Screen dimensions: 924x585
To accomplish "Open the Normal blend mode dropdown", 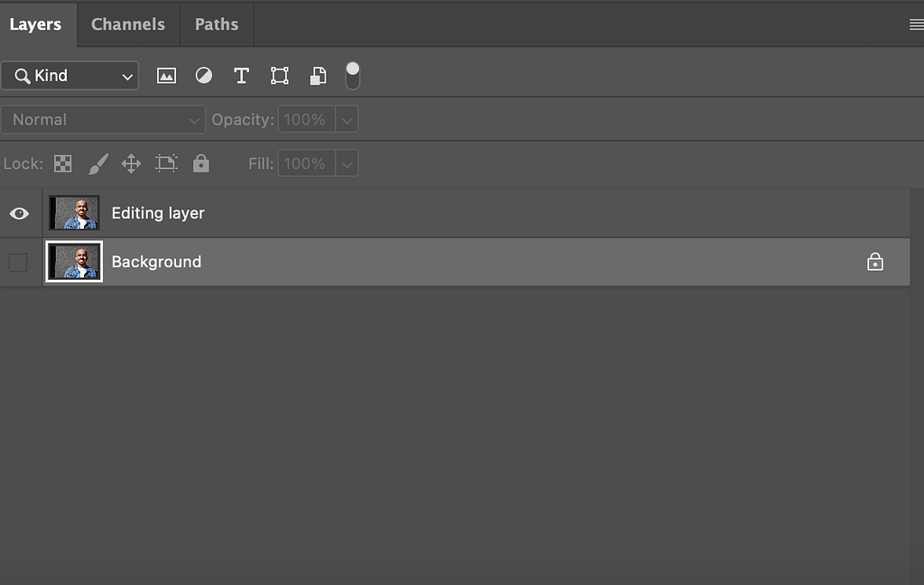I will click(104, 119).
